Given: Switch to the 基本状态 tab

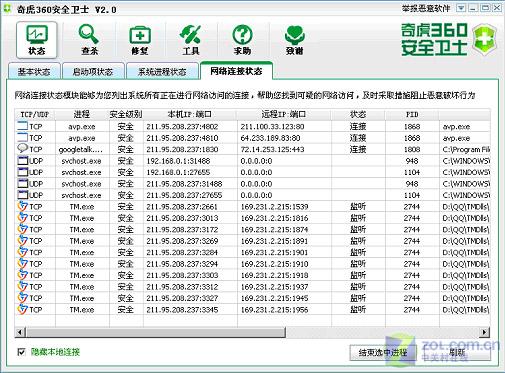Looking at the screenshot, I should coord(34,71).
